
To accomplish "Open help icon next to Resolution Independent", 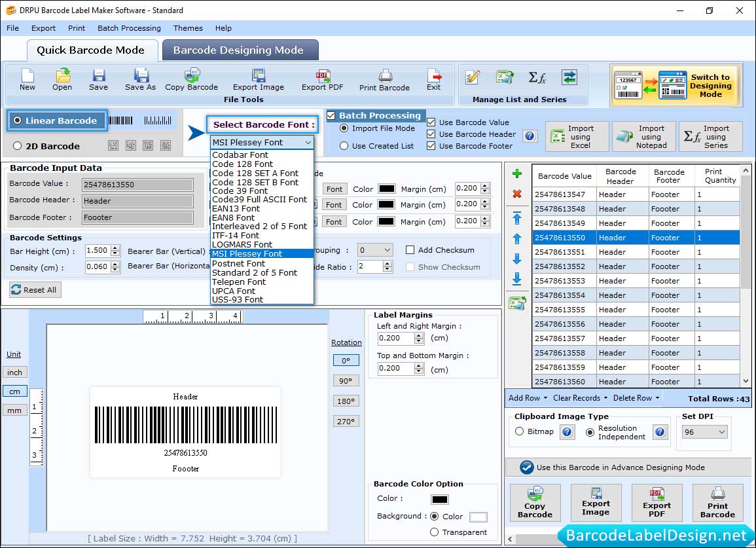I will tap(660, 431).
